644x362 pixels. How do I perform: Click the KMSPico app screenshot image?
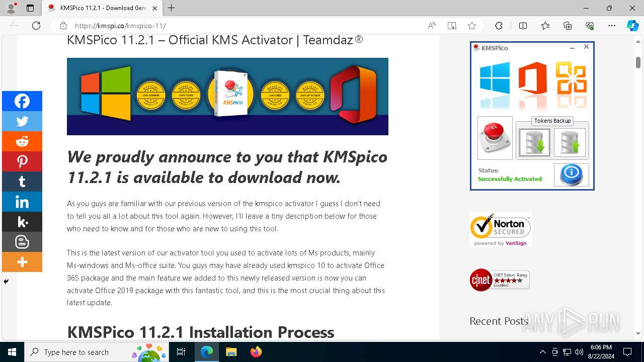pos(532,116)
